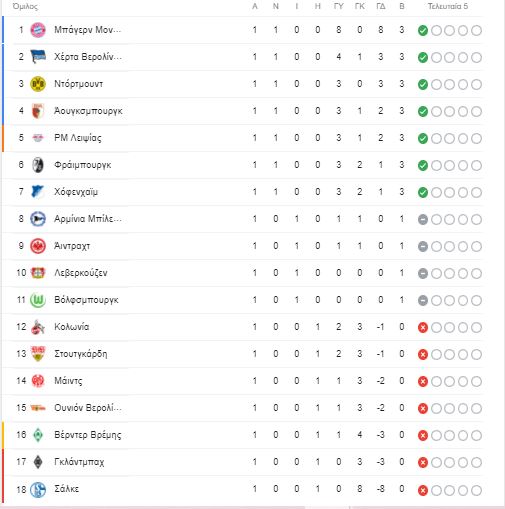Click Bayern's green win checkmark indicator

pos(423,31)
